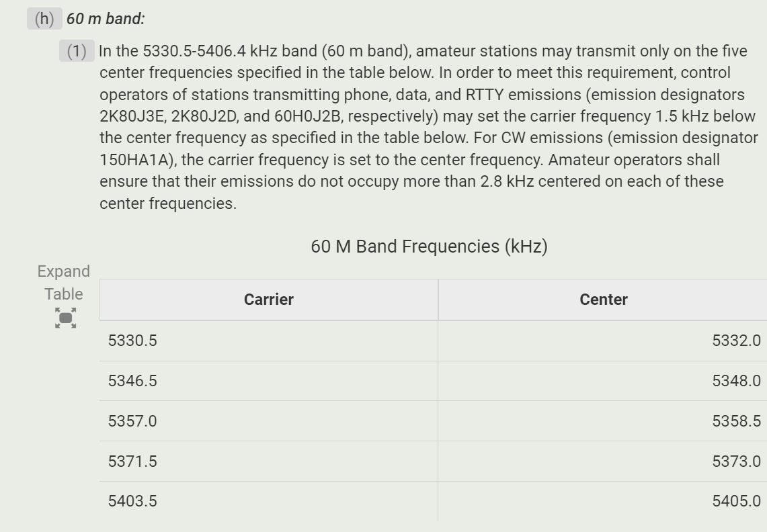Click center frequency 5348.0 cell
Viewport: 767px width, 532px height.
coord(602,381)
